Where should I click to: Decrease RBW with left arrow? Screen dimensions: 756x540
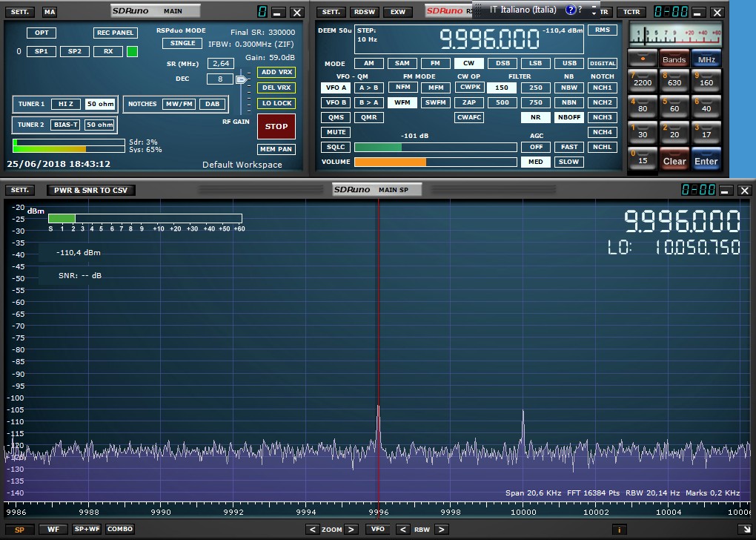[402, 530]
